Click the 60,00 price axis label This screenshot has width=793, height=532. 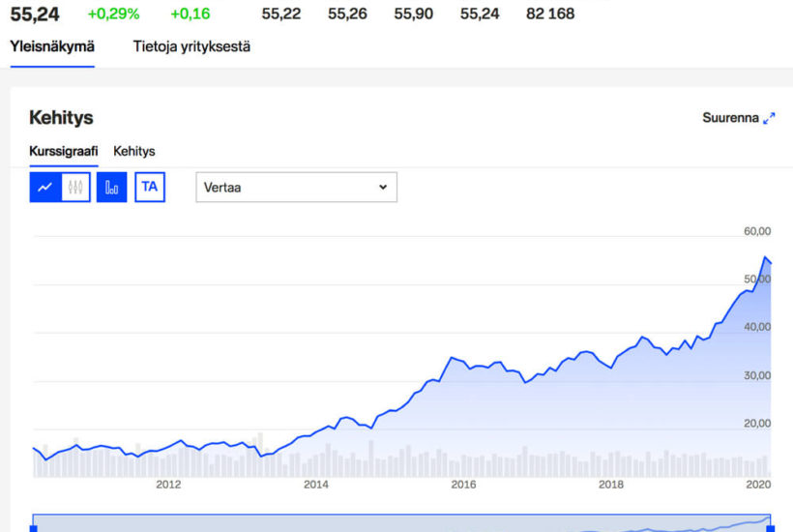[x=757, y=231]
